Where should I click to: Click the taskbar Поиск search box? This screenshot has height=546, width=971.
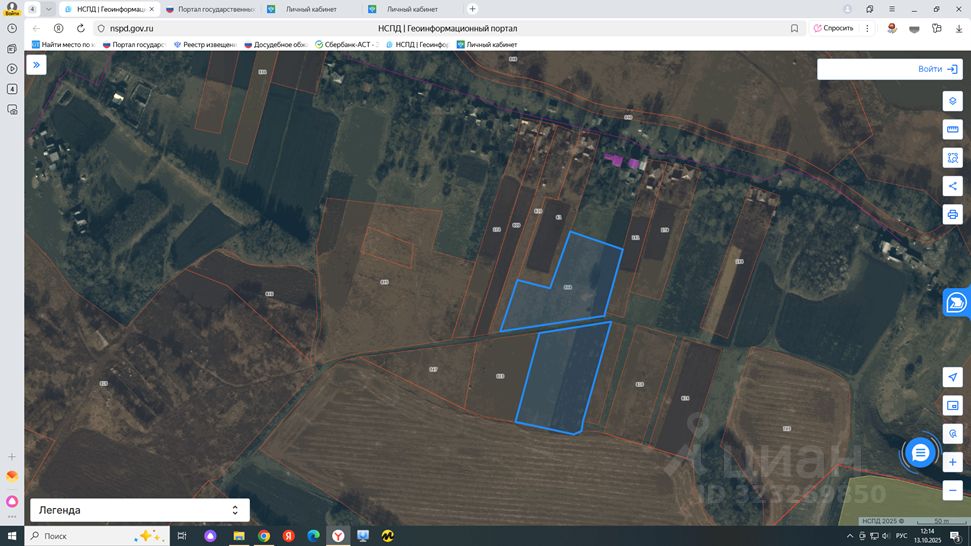click(97, 535)
